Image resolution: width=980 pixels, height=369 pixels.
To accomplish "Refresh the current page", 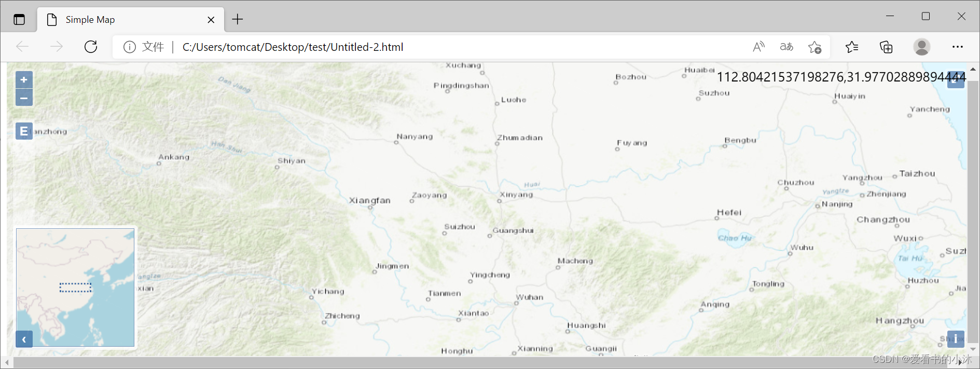I will coord(91,47).
